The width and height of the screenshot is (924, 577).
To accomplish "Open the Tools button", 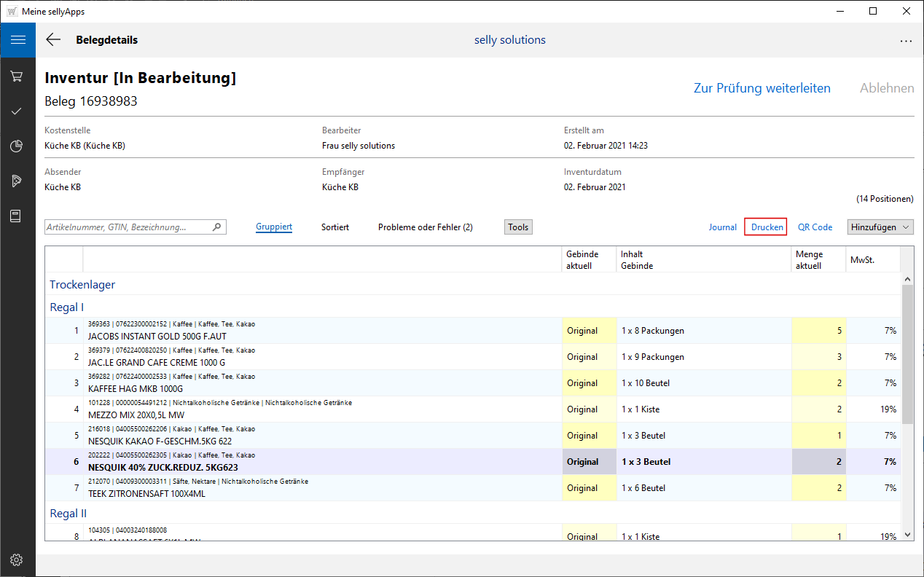I will coord(518,227).
